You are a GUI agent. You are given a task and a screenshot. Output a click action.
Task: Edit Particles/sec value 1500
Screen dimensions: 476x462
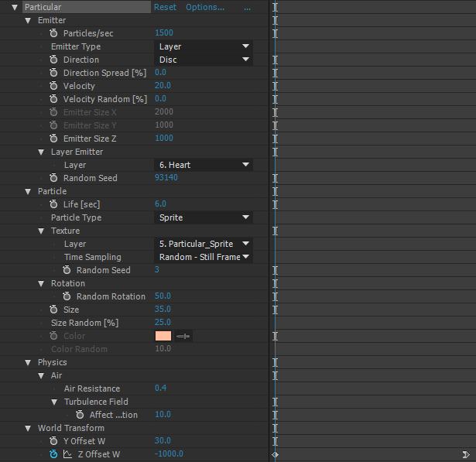pyautogui.click(x=164, y=33)
